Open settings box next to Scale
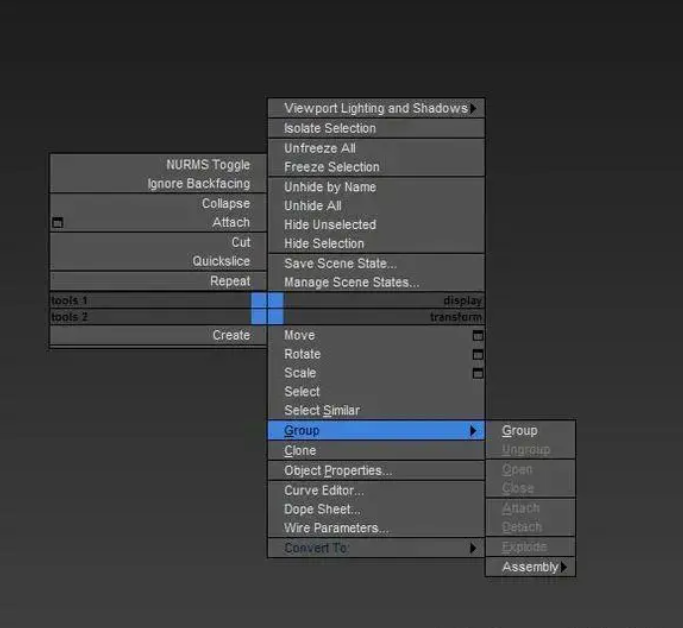Viewport: 683px width, 628px height. tap(477, 373)
